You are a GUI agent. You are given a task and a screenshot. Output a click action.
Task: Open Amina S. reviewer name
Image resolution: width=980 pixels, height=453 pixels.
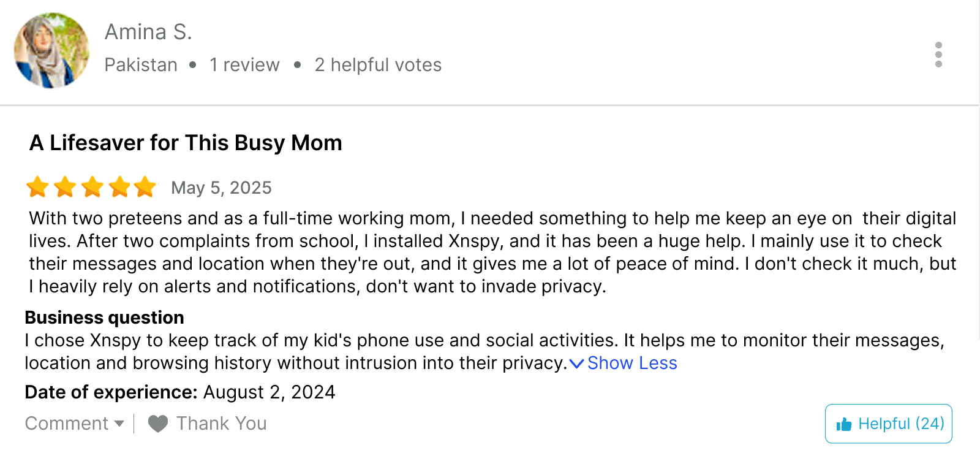click(148, 32)
